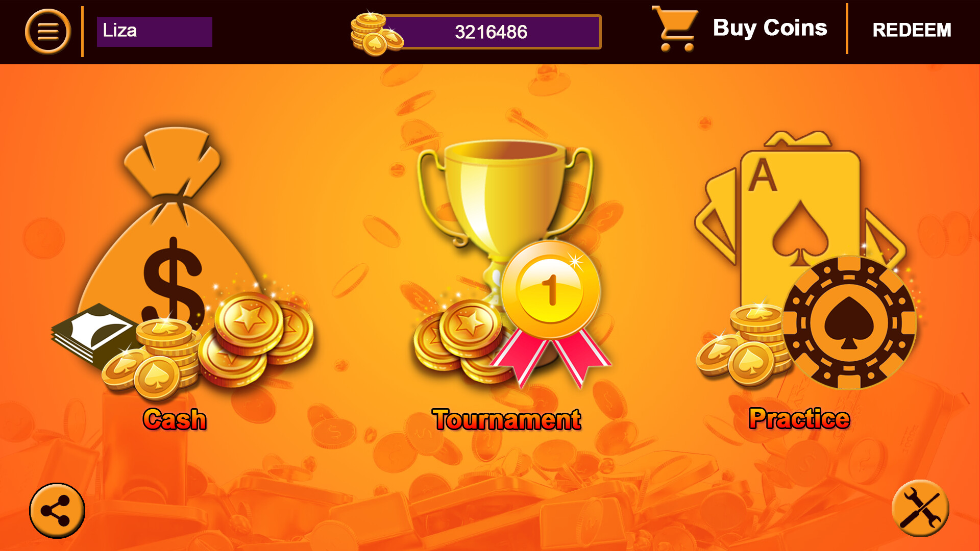Click the number 1 gold medal
Viewport: 980px width, 551px height.
click(x=550, y=290)
